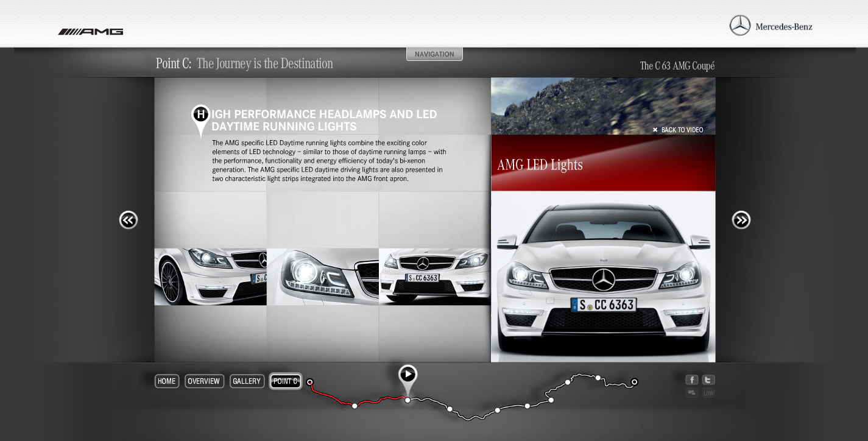
Task: Select the last waypoint before the route end
Action: 598,378
